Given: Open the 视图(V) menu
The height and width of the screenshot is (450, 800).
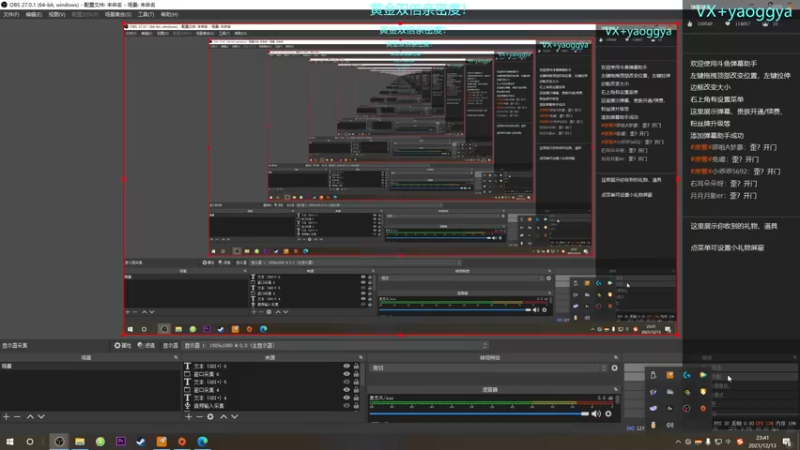Looking at the screenshot, I should 57,14.
